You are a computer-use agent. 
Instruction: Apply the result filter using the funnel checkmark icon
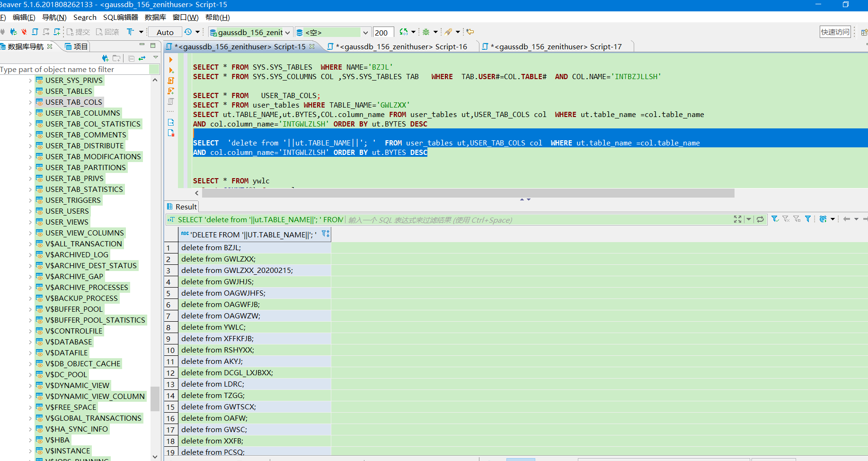coord(775,219)
